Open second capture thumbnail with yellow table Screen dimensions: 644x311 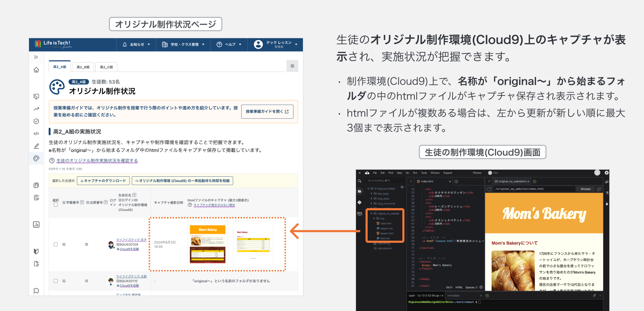[253, 244]
